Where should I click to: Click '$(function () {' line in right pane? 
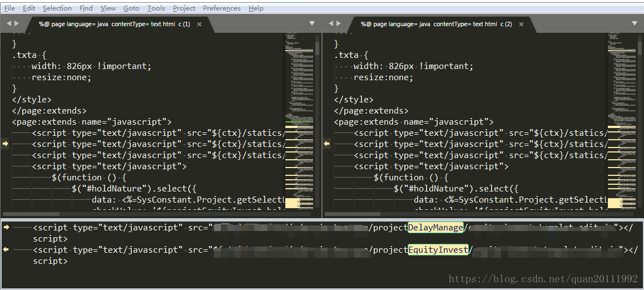pos(411,178)
